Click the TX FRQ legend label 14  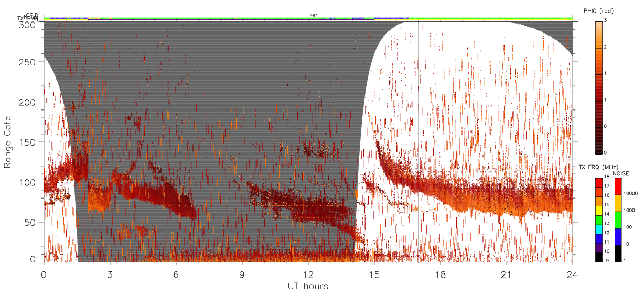click(607, 214)
